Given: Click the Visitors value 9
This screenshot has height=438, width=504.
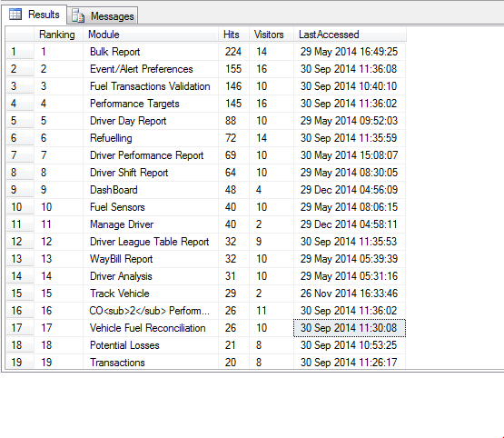Looking at the screenshot, I should pyautogui.click(x=272, y=242).
